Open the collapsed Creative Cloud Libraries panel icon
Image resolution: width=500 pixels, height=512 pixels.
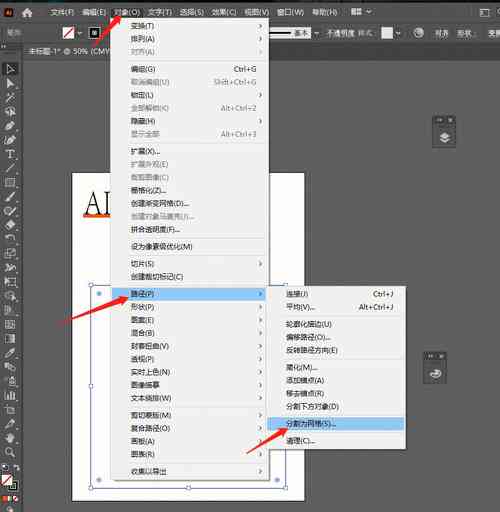[x=435, y=374]
